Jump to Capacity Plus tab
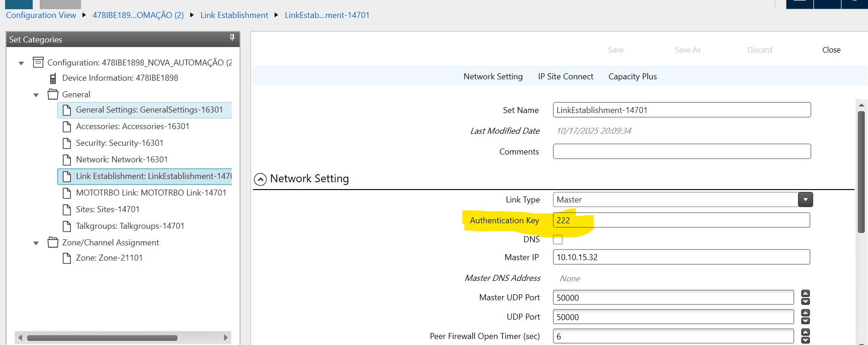The height and width of the screenshot is (345, 868). pos(633,77)
